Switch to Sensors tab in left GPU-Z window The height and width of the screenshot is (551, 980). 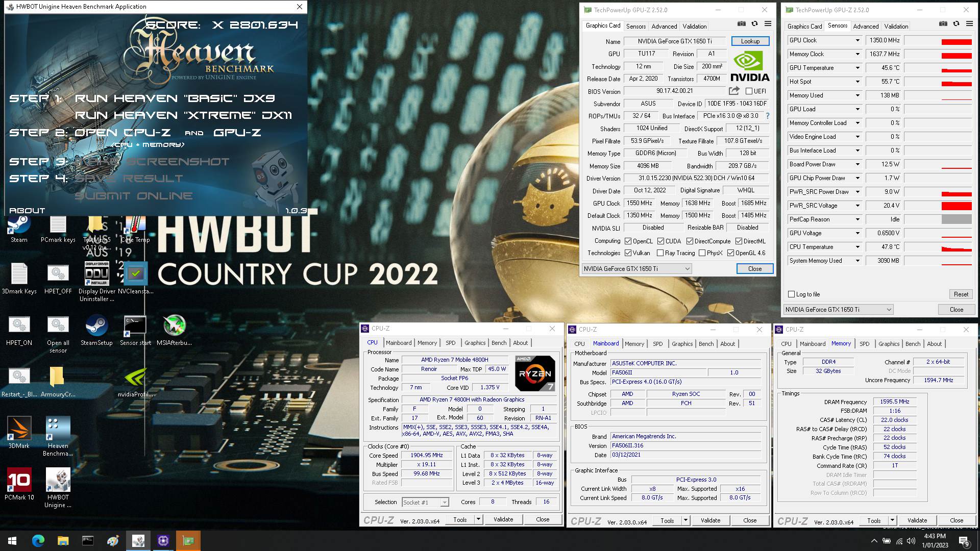pyautogui.click(x=635, y=26)
